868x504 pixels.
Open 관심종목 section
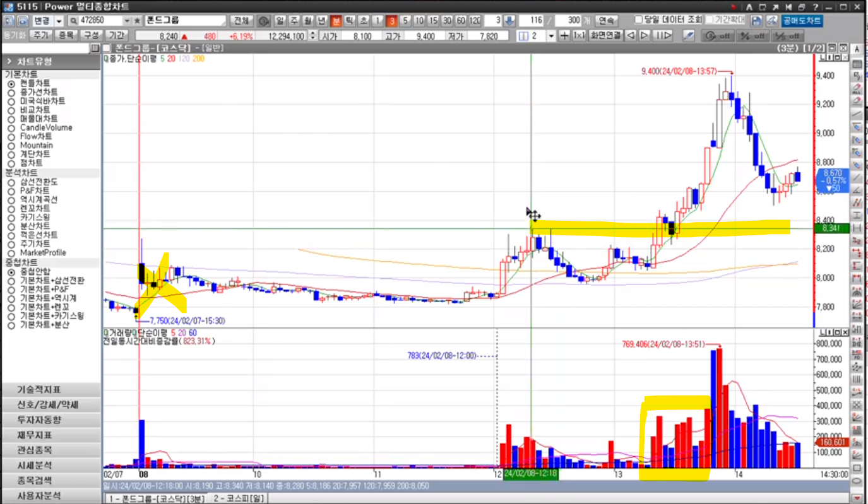pyautogui.click(x=51, y=450)
